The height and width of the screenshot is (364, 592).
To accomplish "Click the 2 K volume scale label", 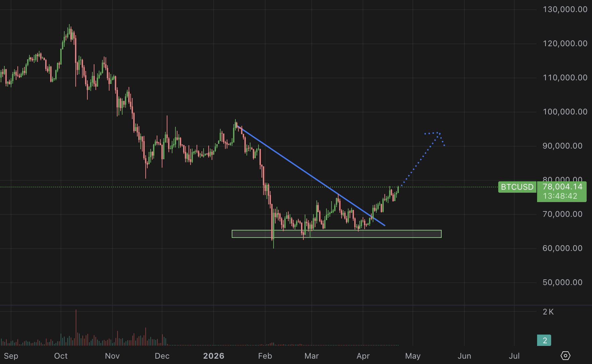I will [x=548, y=312].
